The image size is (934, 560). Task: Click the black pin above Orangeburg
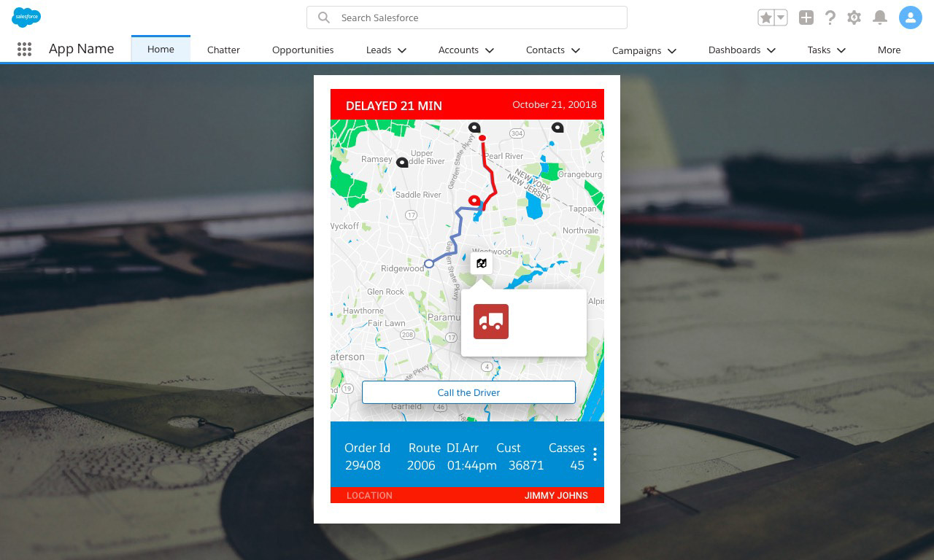(557, 128)
